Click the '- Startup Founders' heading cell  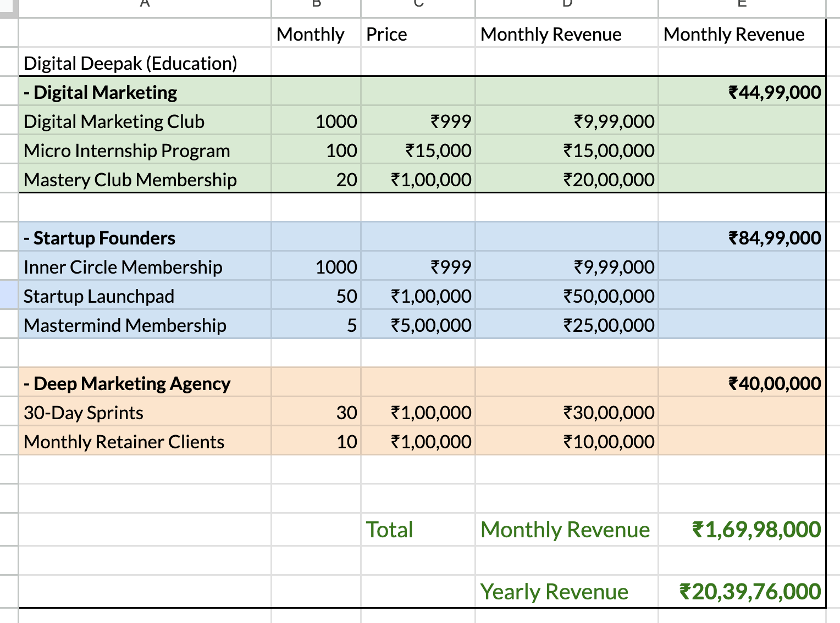pyautogui.click(x=145, y=237)
